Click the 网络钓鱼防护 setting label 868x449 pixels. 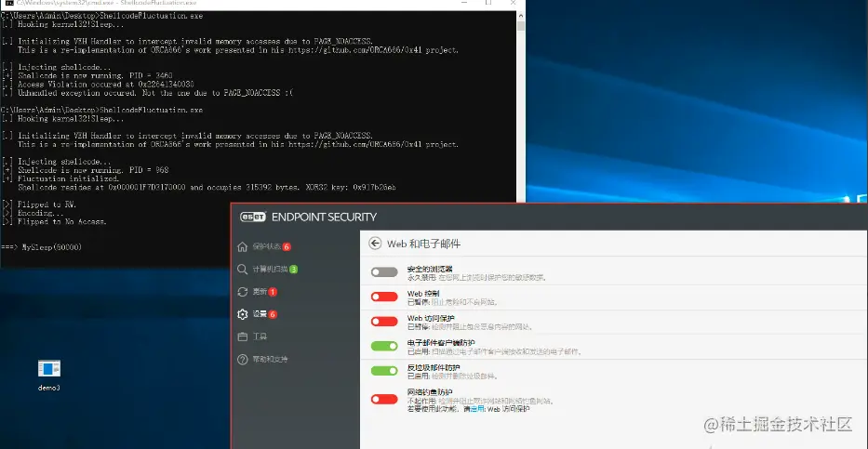[x=430, y=392]
